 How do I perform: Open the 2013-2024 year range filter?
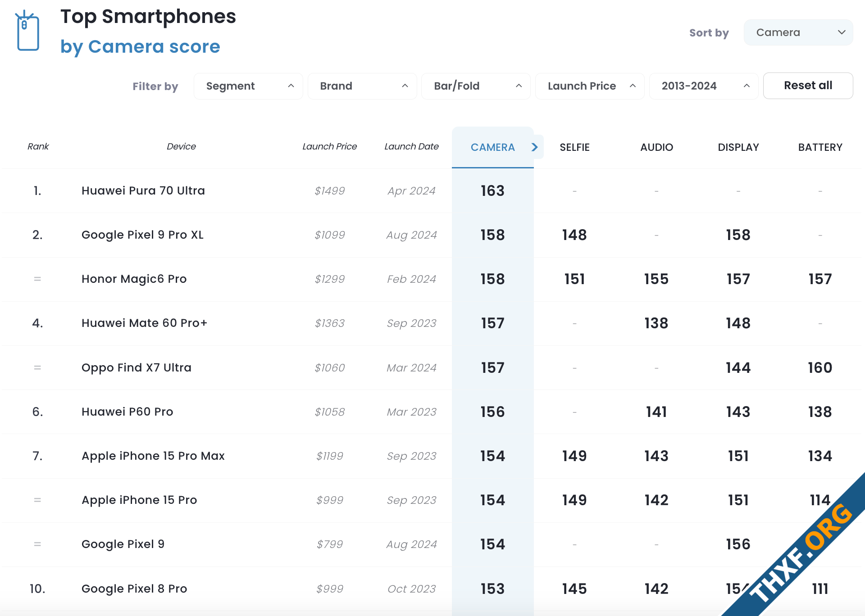(x=704, y=86)
